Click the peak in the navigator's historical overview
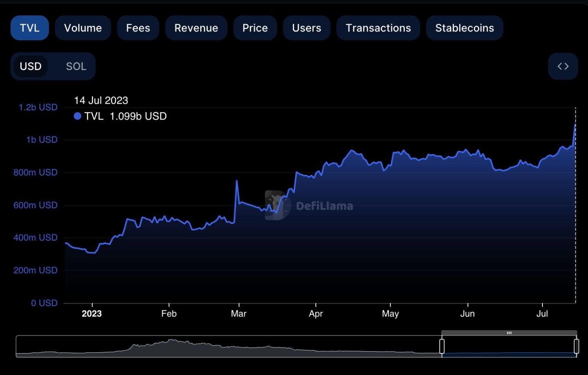 (171, 340)
